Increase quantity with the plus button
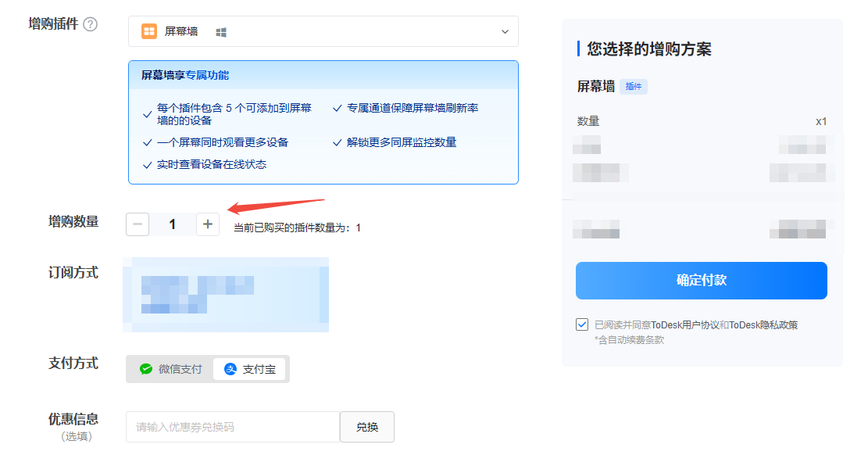This screenshot has width=868, height=473. [208, 224]
